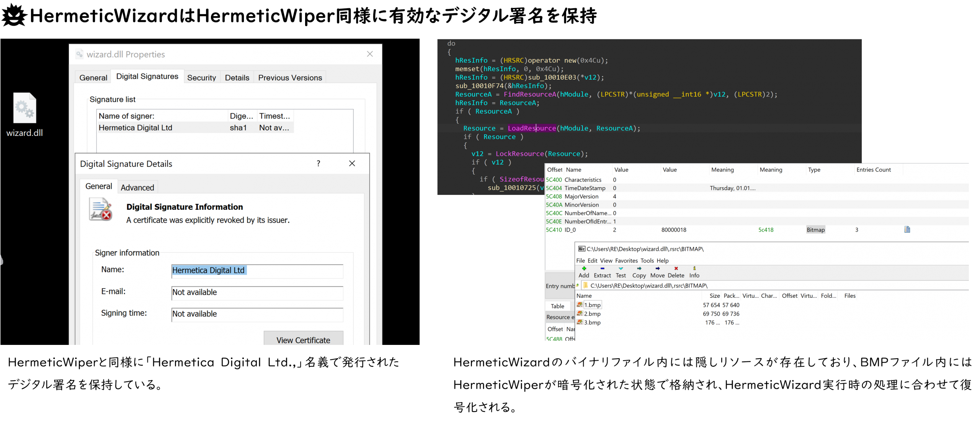Switch to the Security tab

(201, 78)
